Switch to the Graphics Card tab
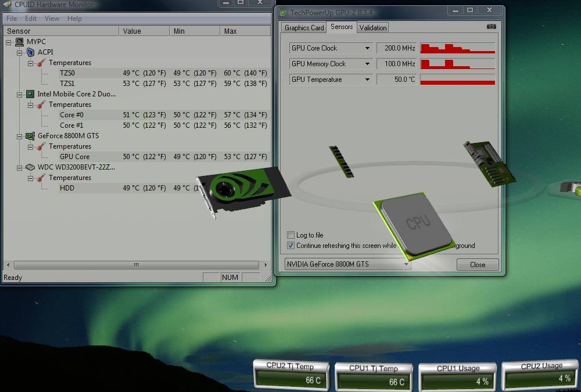 pyautogui.click(x=304, y=28)
